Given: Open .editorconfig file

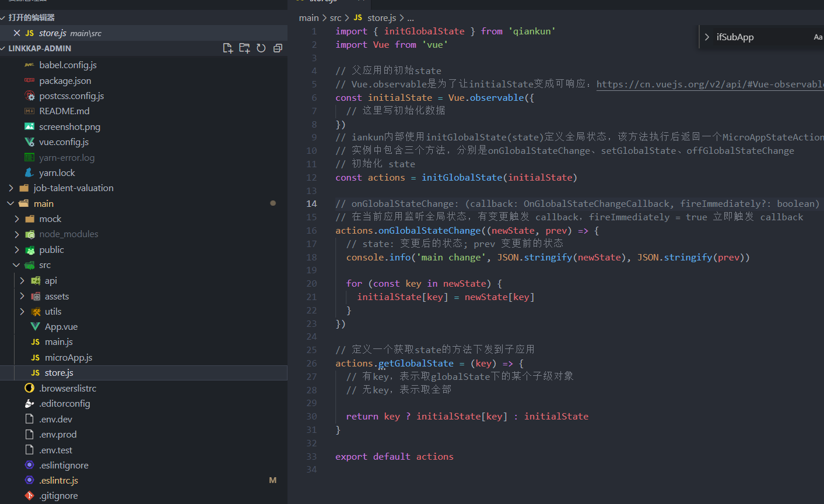Looking at the screenshot, I should [65, 404].
